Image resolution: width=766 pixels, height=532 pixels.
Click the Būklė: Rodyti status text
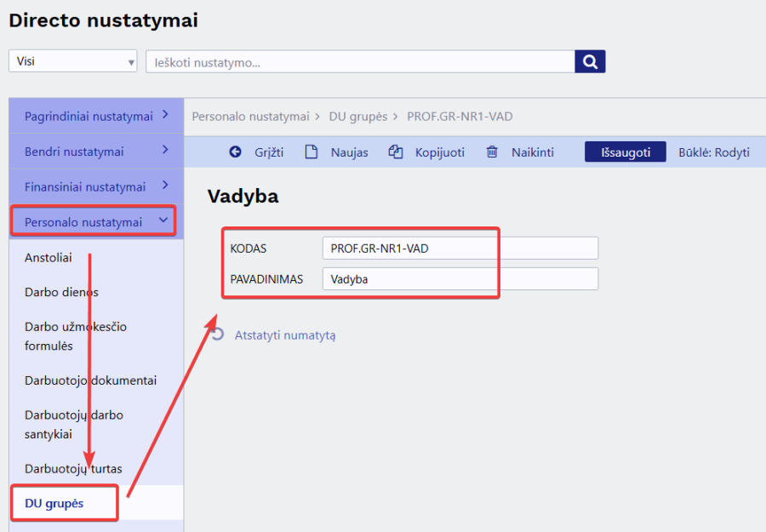pos(714,152)
